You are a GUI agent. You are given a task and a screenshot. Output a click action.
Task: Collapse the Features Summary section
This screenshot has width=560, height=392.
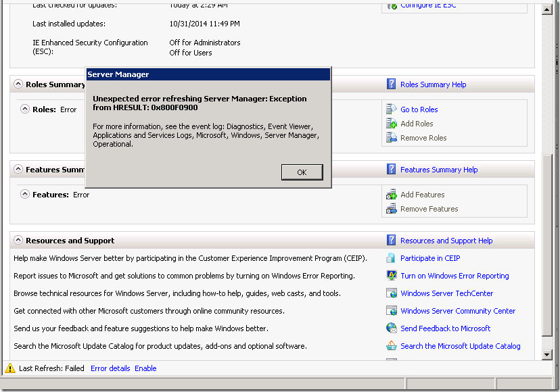click(18, 169)
